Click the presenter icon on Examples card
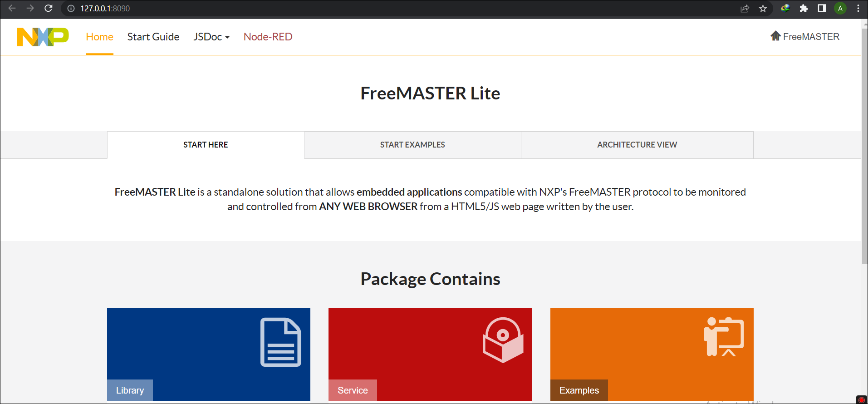Viewport: 868px width, 404px height. coord(724,336)
